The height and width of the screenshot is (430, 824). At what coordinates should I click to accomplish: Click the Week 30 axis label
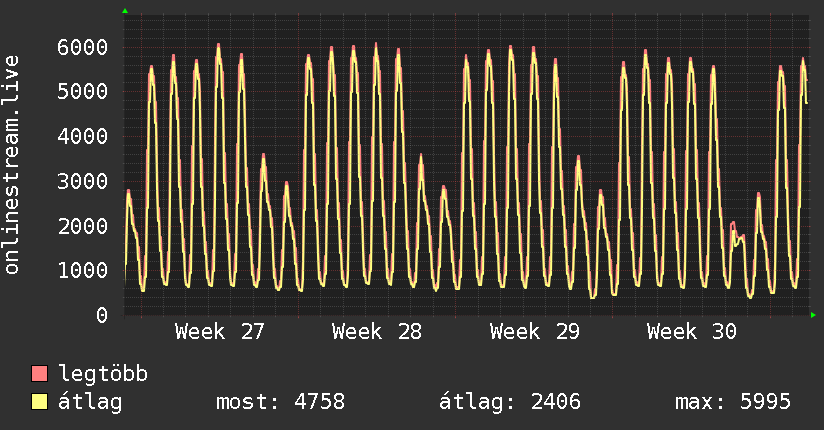[692, 332]
